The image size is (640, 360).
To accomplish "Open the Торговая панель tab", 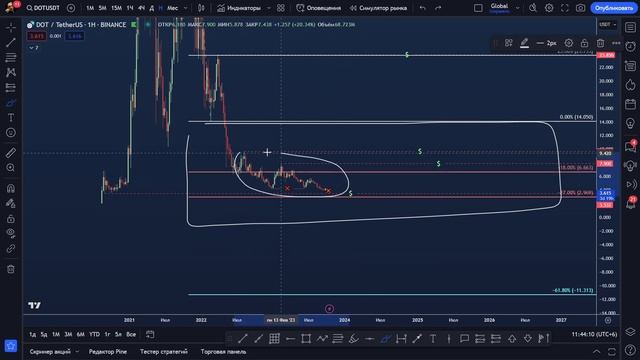I will click(x=223, y=351).
